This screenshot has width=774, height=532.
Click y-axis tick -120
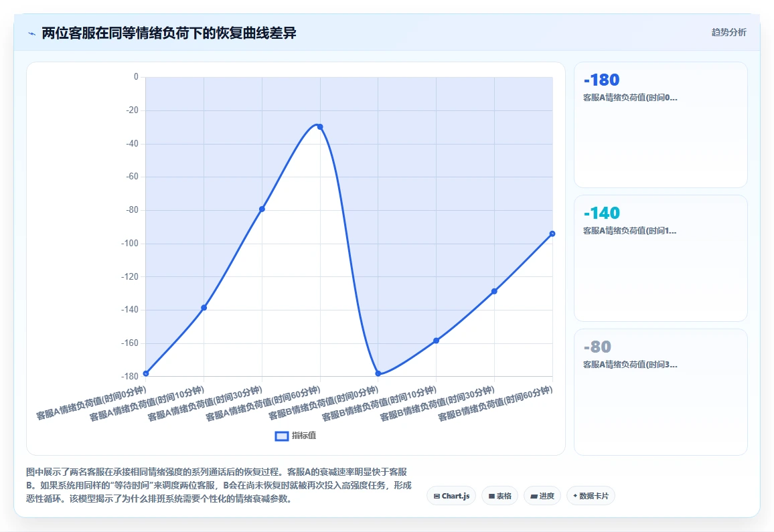click(x=131, y=277)
